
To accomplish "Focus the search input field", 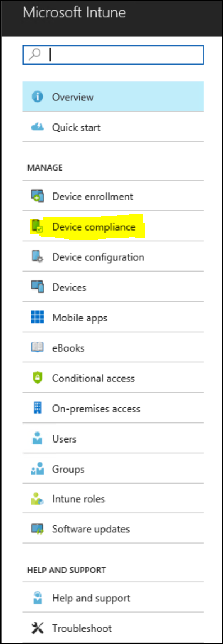I will pyautogui.click(x=113, y=54).
